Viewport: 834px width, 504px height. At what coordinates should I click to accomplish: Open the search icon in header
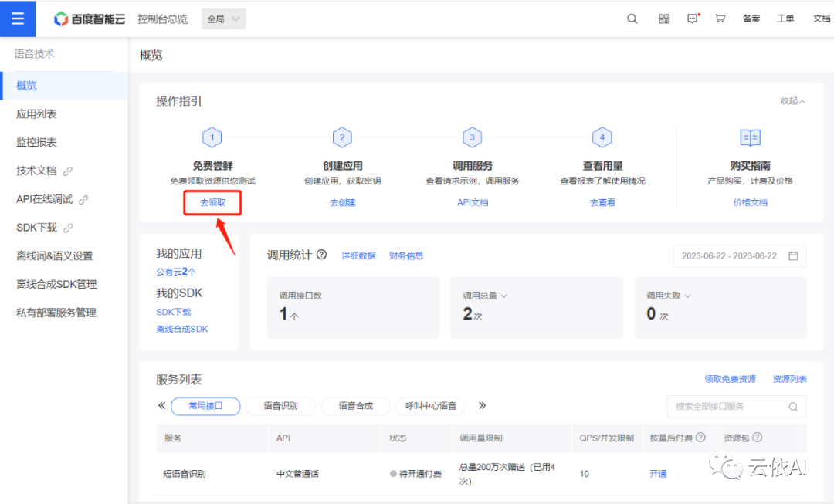pos(632,19)
